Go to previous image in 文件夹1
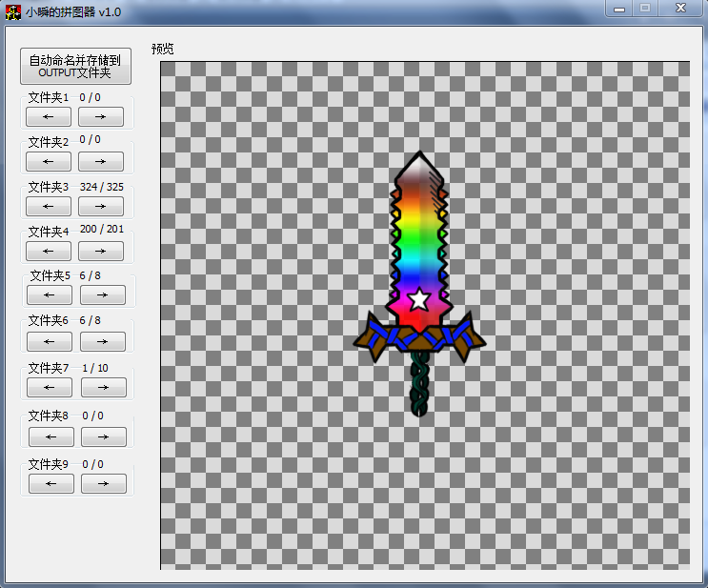 pos(49,117)
